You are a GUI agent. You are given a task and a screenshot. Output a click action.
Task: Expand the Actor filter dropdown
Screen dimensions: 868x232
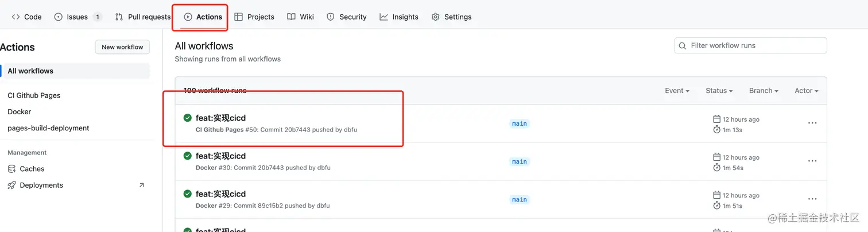coord(806,91)
